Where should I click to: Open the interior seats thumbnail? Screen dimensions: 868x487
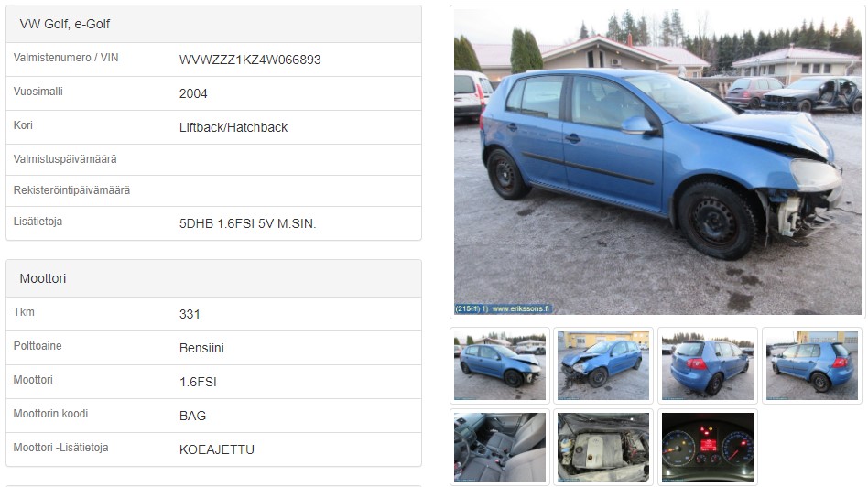500,447
